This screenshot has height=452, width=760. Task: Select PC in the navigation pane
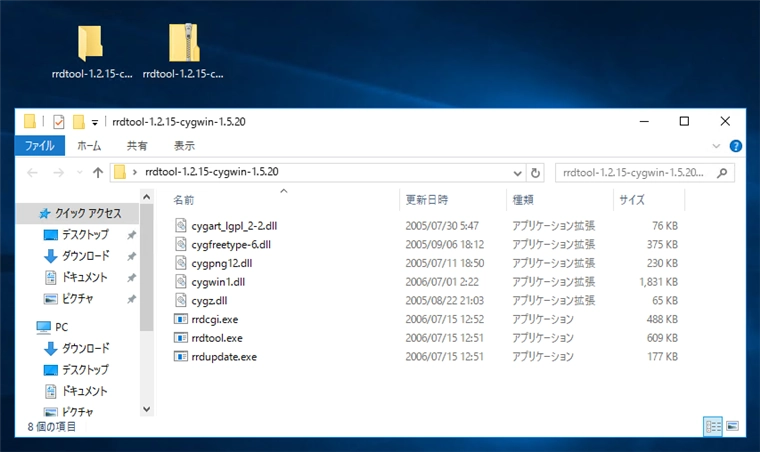click(61, 327)
